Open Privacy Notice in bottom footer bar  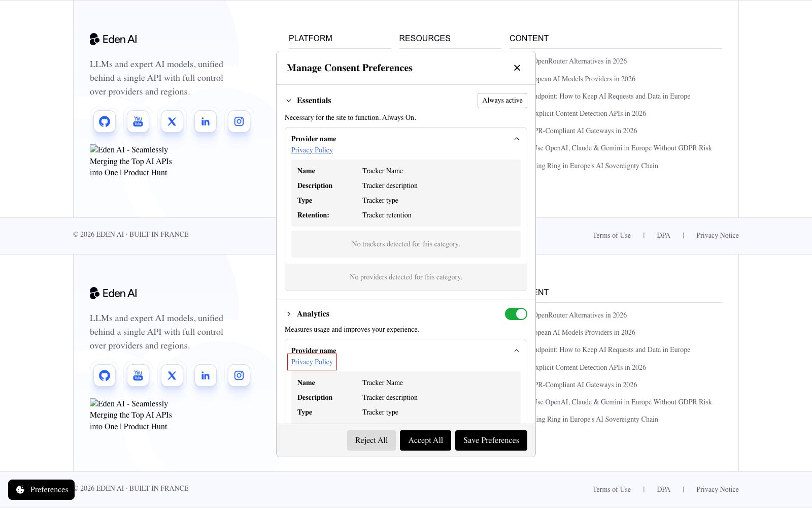pos(718,489)
